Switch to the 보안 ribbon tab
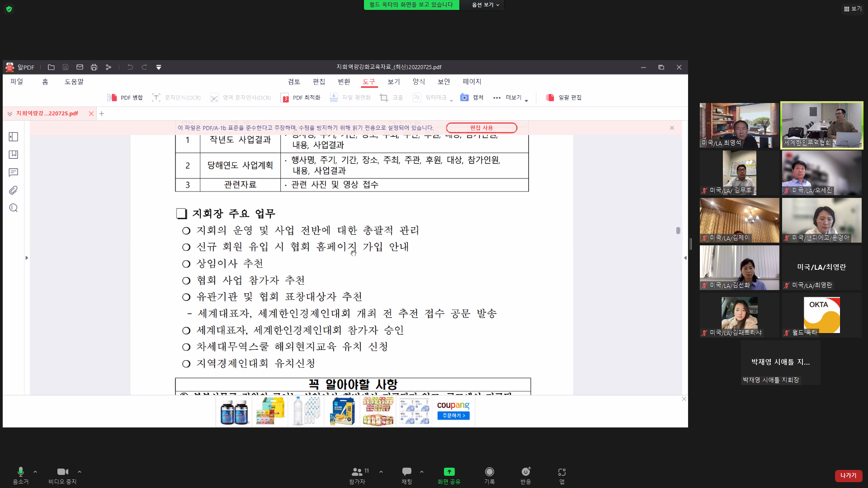The image size is (868, 488). click(x=443, y=81)
